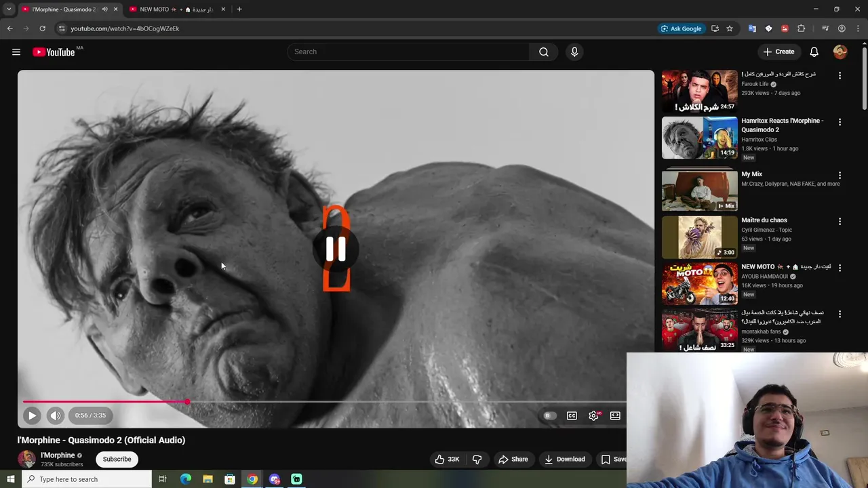Open a new browser tab
Screen dimensions: 868x488
click(239, 9)
